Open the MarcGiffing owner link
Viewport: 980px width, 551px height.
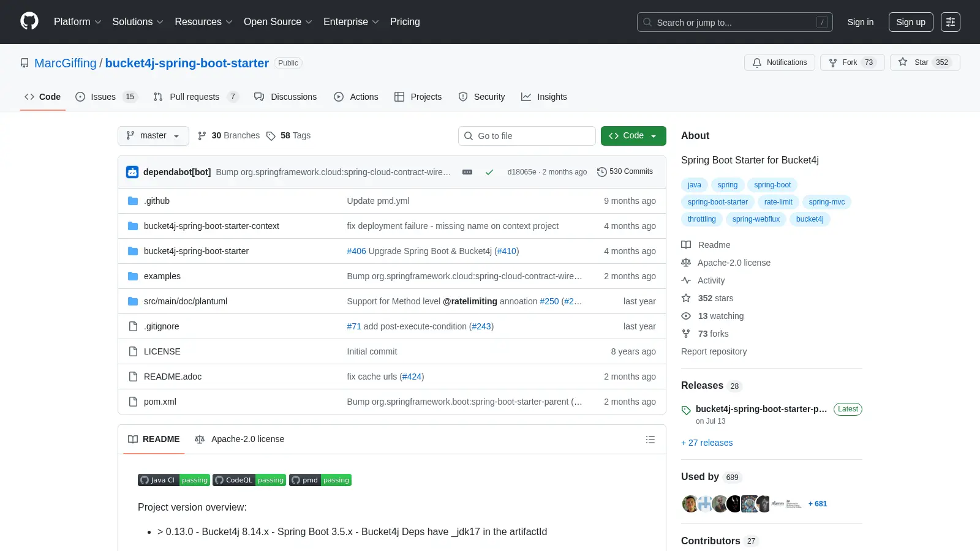coord(66,63)
